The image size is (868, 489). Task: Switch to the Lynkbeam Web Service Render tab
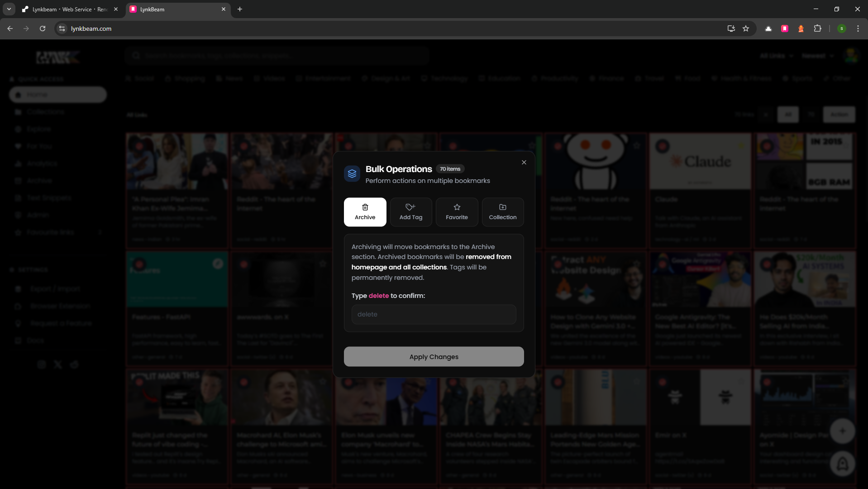pos(69,9)
